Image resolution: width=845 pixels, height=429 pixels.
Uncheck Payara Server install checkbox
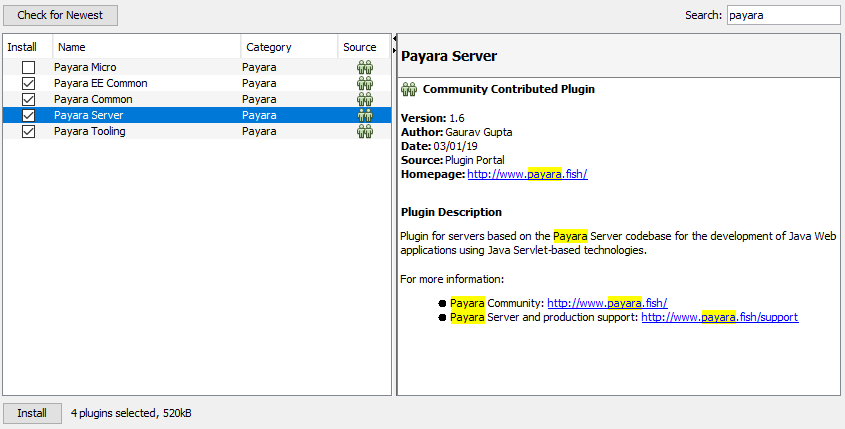click(29, 115)
